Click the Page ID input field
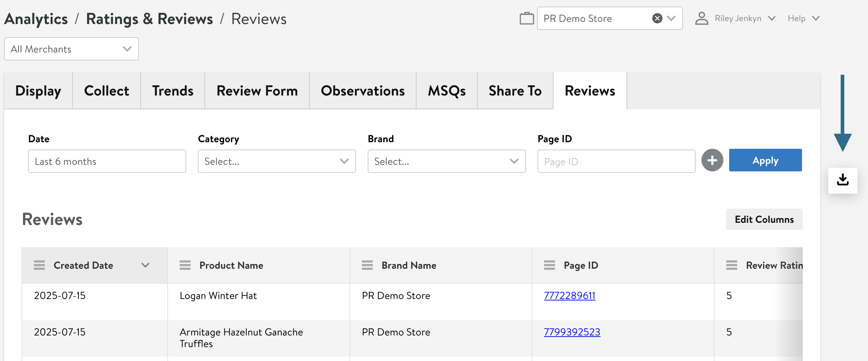868x361 pixels. click(616, 161)
